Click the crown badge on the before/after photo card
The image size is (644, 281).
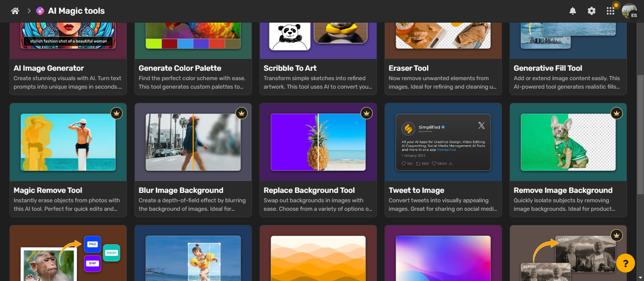[x=617, y=235]
